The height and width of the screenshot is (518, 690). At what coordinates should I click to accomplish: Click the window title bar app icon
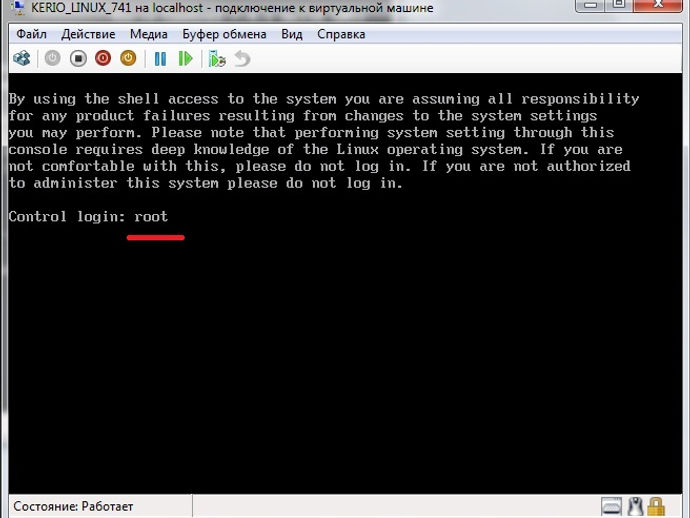pyautogui.click(x=18, y=7)
